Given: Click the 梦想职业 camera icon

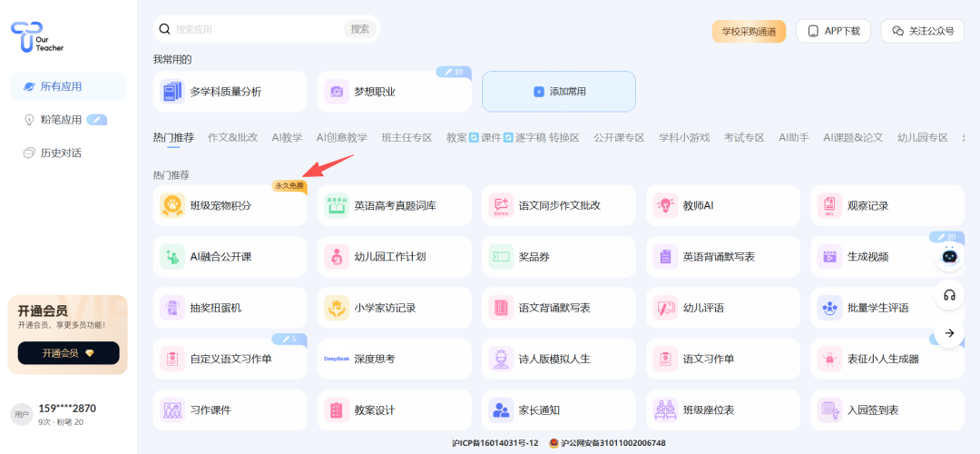Looking at the screenshot, I should [337, 92].
